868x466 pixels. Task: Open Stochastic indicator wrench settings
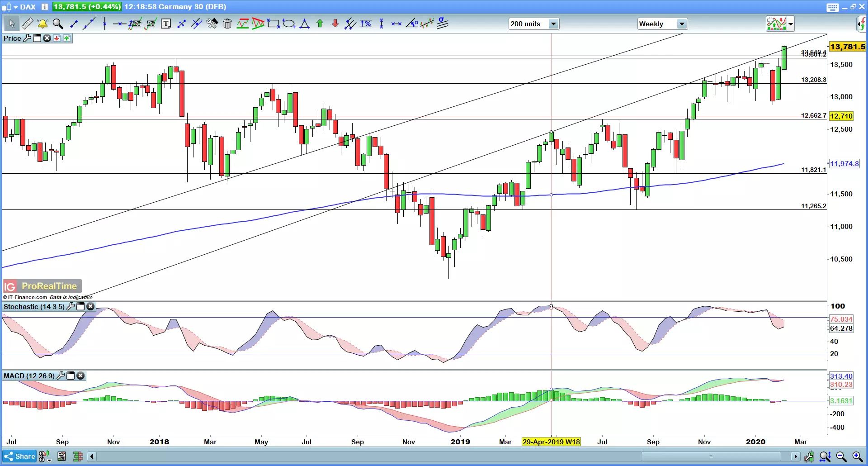tap(71, 307)
